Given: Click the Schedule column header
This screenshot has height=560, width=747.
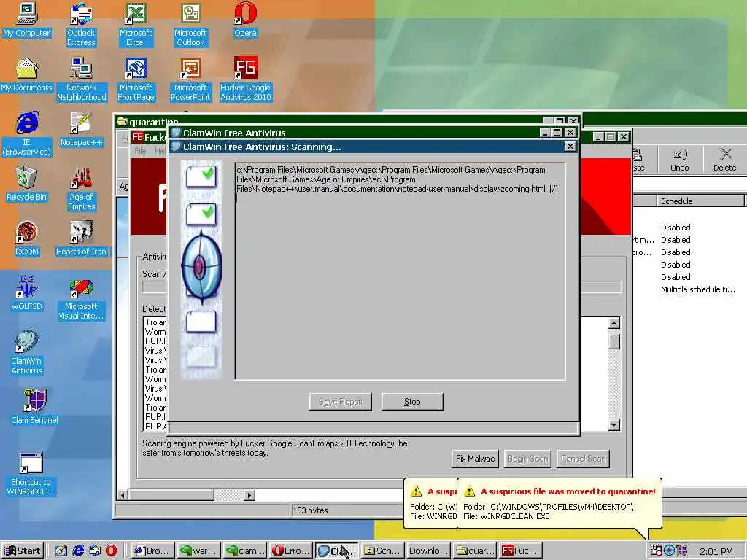Looking at the screenshot, I should click(x=700, y=201).
